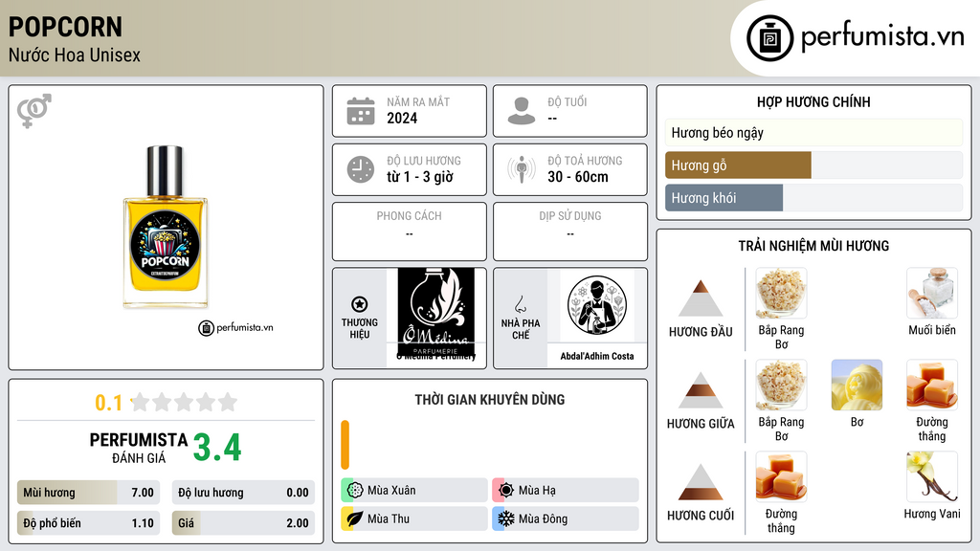
Task: Click the green 3.4 Perfumista score
Action: (217, 448)
